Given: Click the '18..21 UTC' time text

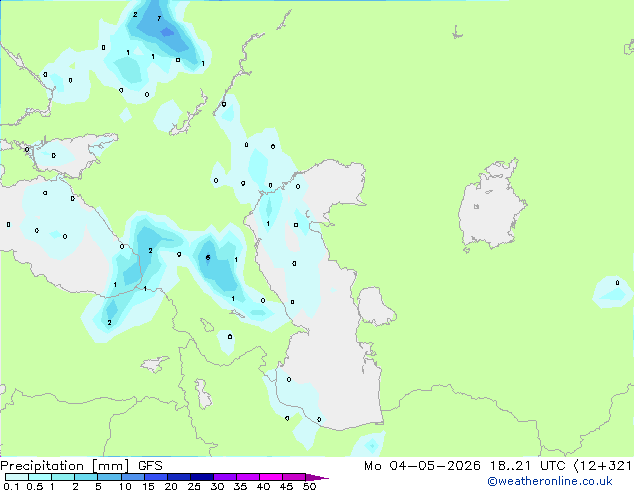Looking at the screenshot, I should pos(528,466).
